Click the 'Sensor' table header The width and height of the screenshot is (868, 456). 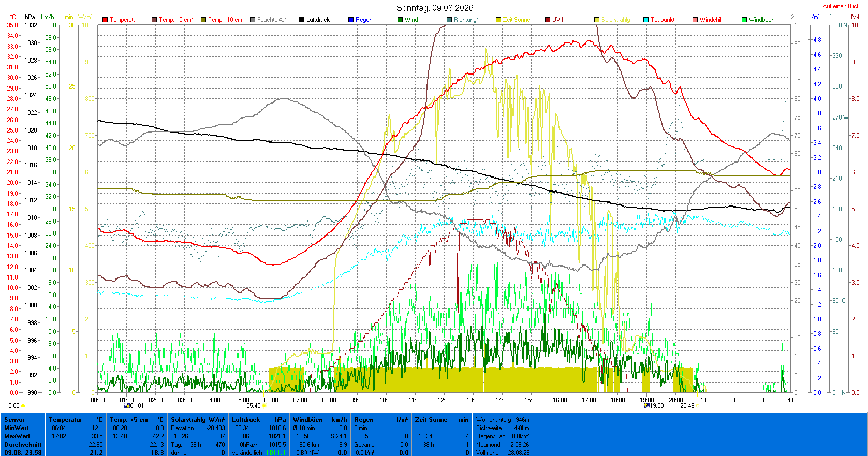(x=14, y=420)
